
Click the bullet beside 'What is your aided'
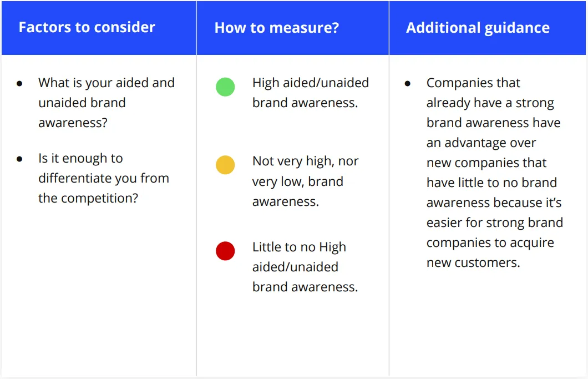pos(19,83)
